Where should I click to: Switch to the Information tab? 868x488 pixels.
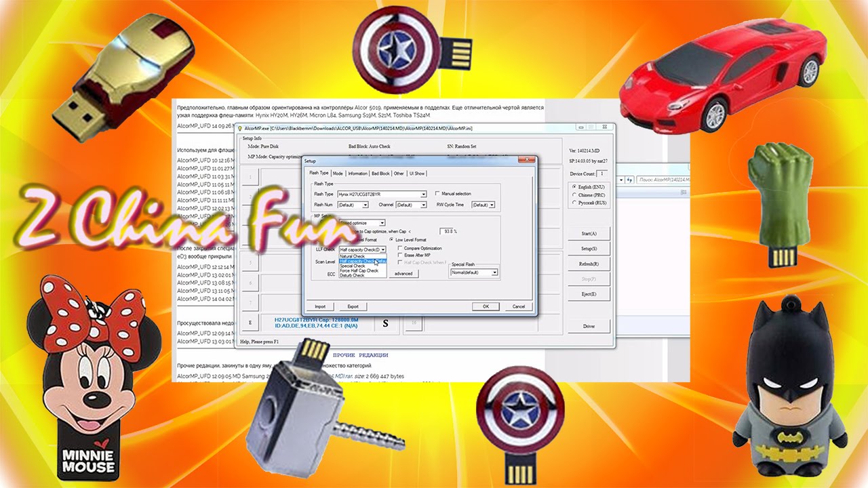point(357,174)
